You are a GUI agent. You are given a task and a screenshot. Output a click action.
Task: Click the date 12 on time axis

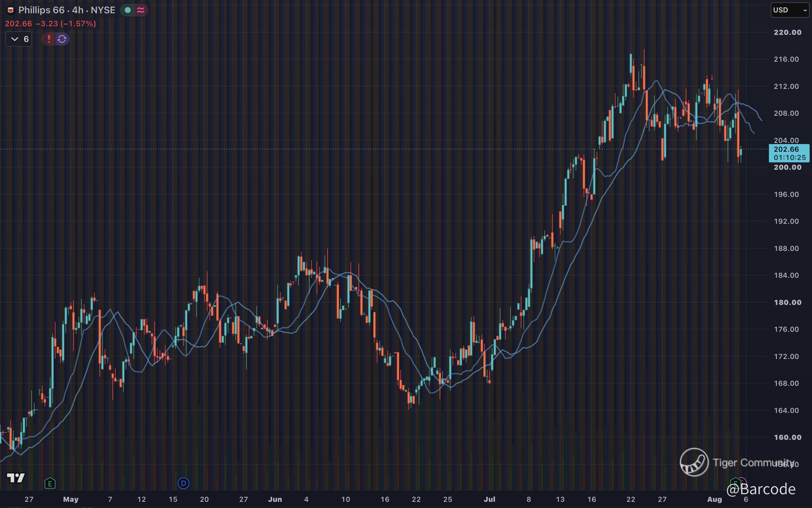[141, 499]
